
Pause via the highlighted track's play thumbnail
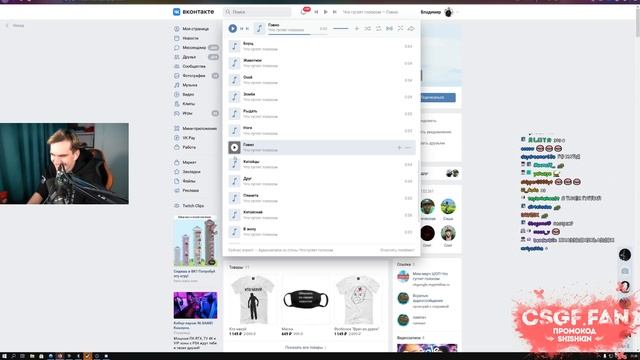click(234, 147)
